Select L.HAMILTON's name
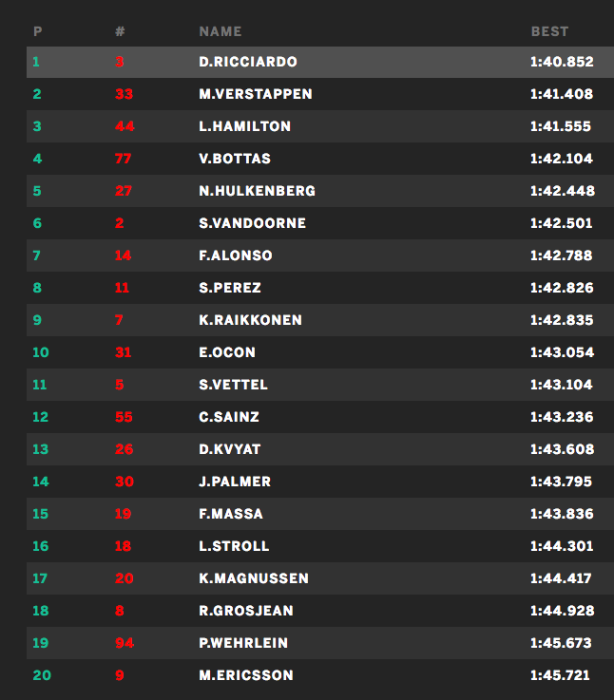This screenshot has height=700, width=614. click(x=245, y=126)
